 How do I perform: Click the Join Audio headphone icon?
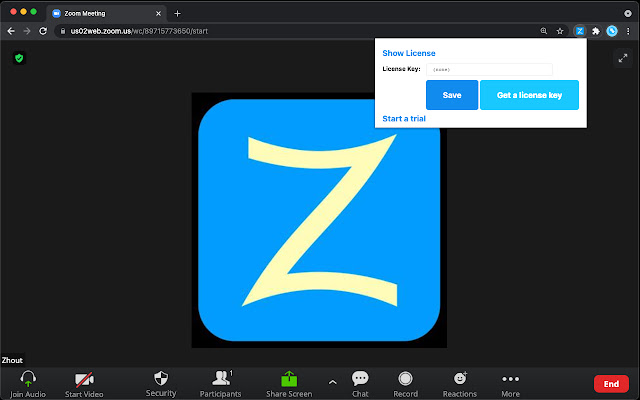click(28, 379)
